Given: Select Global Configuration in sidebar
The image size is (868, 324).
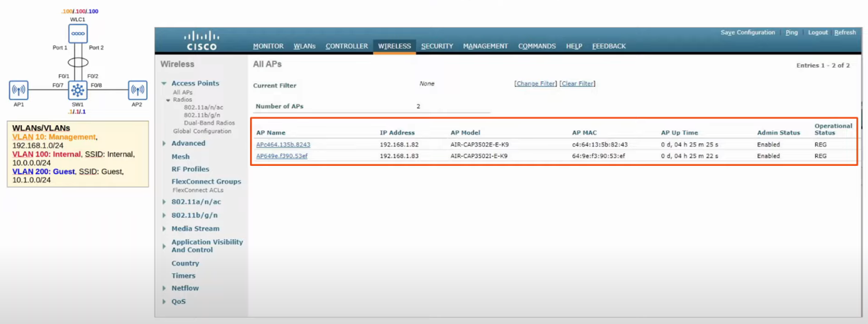Looking at the screenshot, I should pyautogui.click(x=202, y=131).
